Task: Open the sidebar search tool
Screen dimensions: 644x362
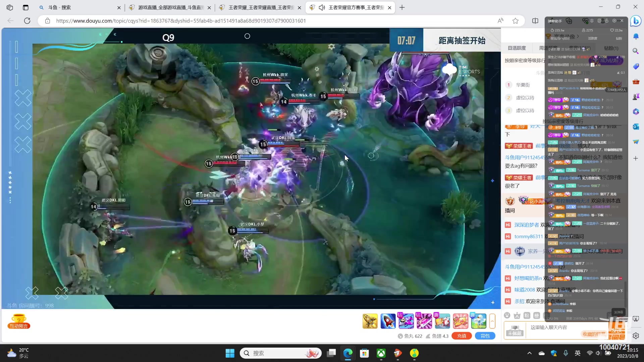Action: [636, 51]
